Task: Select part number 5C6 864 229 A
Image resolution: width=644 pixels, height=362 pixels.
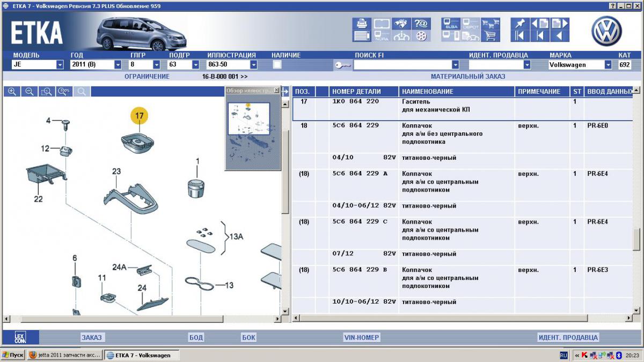Action: click(360, 174)
